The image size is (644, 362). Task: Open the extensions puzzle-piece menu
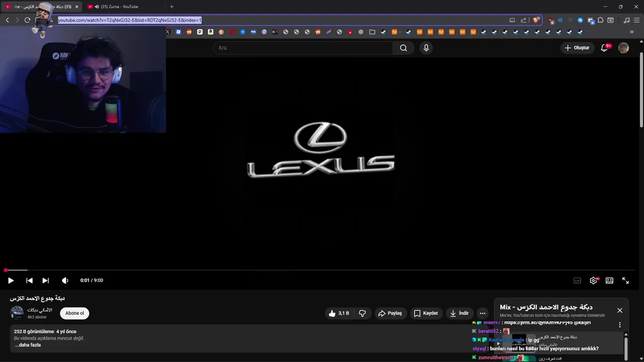(600, 20)
